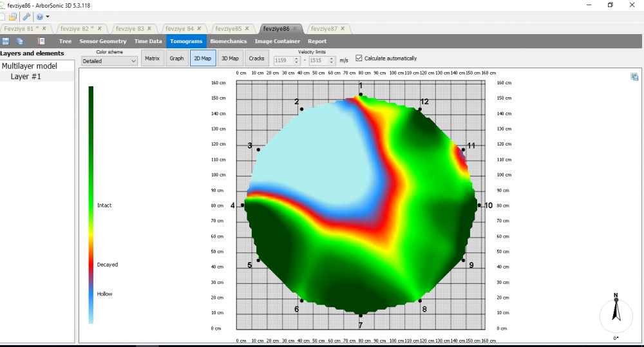Image resolution: width=644 pixels, height=347 pixels.
Task: Close the Fevziye 83 tab
Action: [149, 28]
